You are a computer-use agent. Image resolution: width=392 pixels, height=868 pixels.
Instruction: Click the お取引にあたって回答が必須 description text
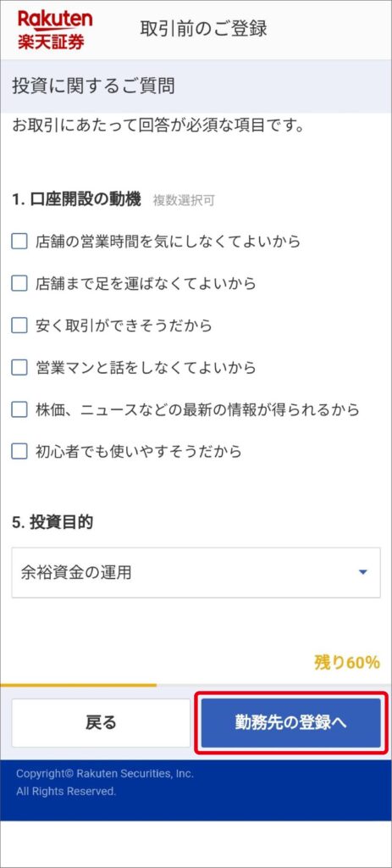point(158,126)
